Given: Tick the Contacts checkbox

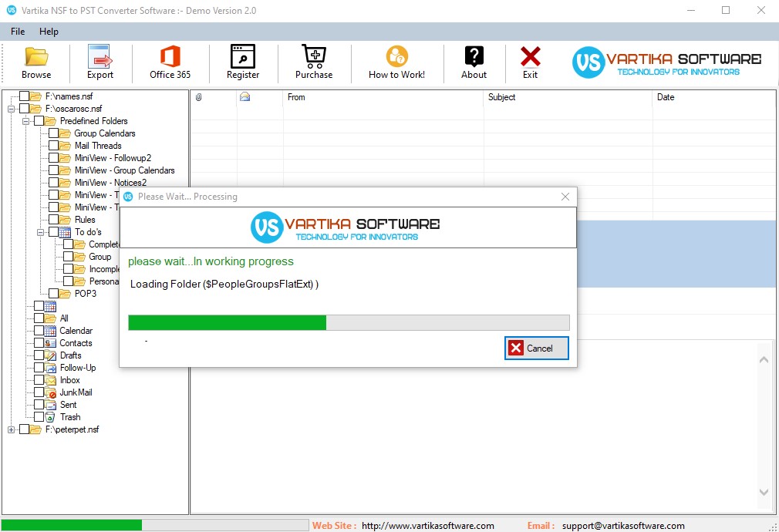Looking at the screenshot, I should (x=39, y=343).
